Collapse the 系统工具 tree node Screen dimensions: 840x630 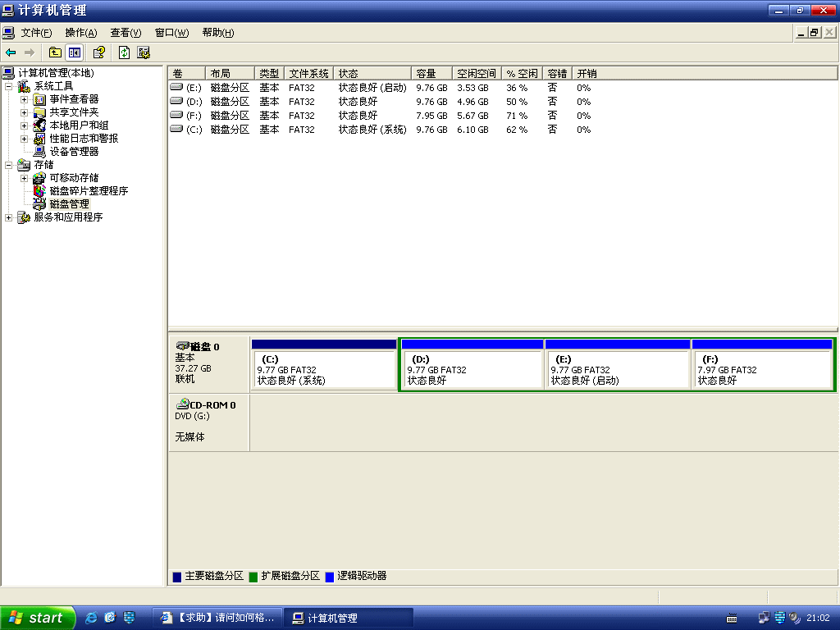coord(9,86)
